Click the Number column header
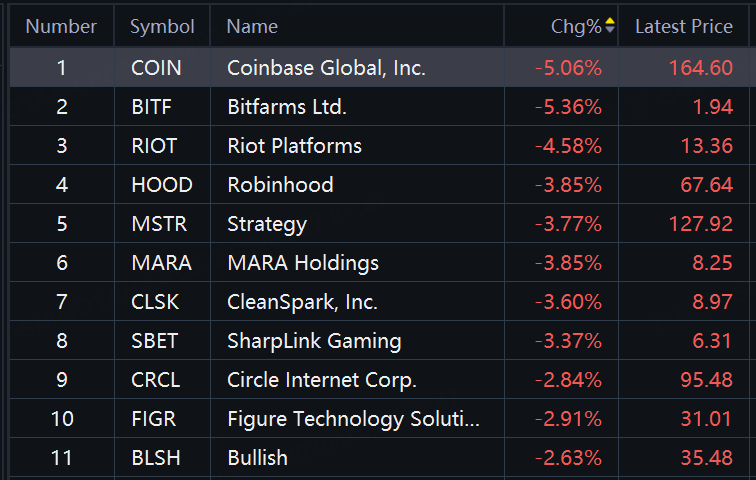 click(61, 26)
